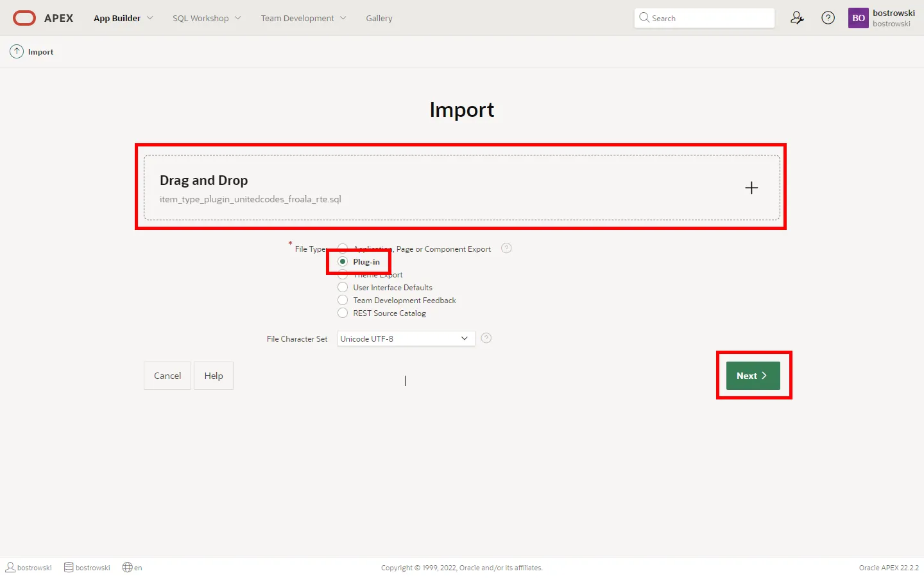Click the globe language icon in footer

[128, 567]
